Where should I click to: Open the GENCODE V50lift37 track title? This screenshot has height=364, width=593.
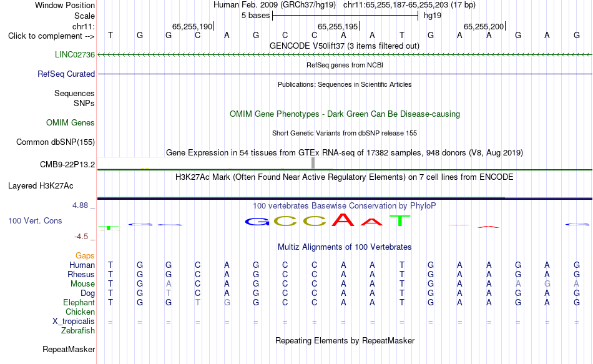click(345, 46)
